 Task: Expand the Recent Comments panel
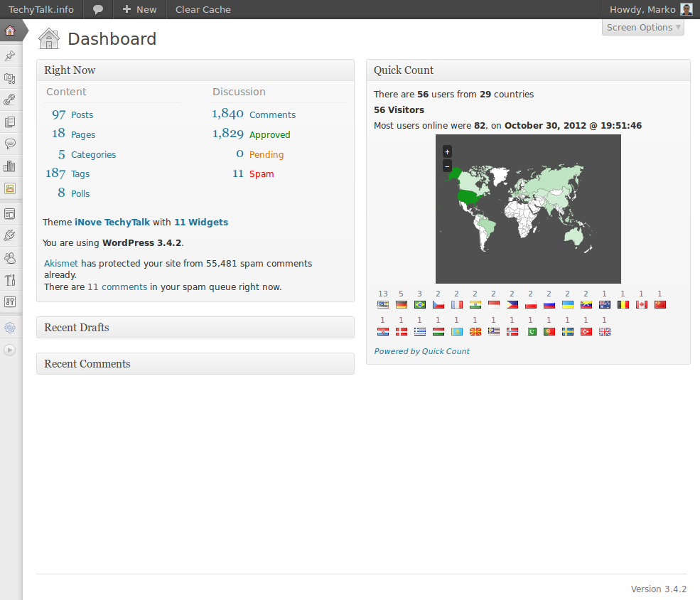[x=195, y=364]
